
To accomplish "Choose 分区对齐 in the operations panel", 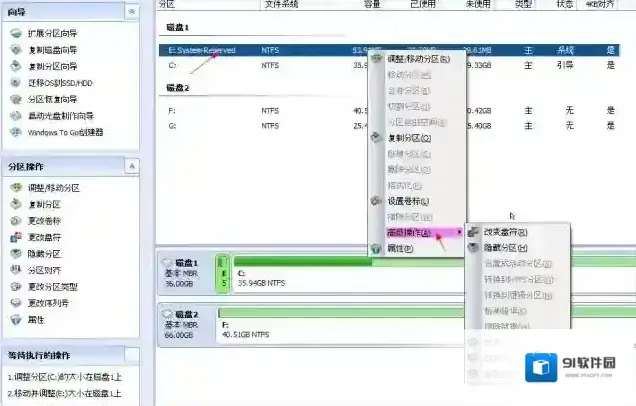I will point(14,269).
